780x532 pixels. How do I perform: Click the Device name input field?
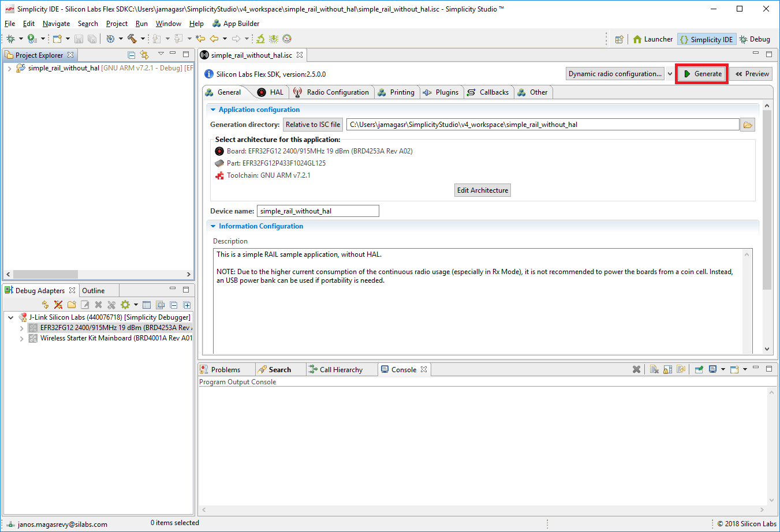tap(318, 211)
